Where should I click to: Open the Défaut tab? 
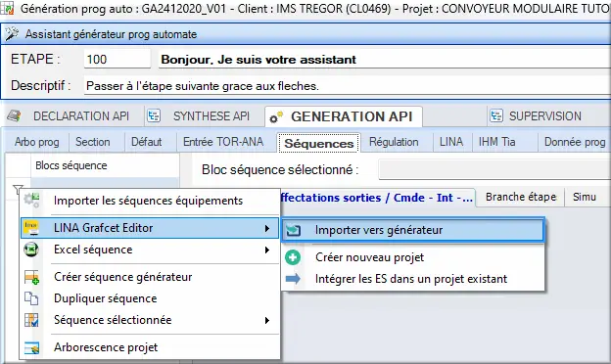click(x=147, y=142)
